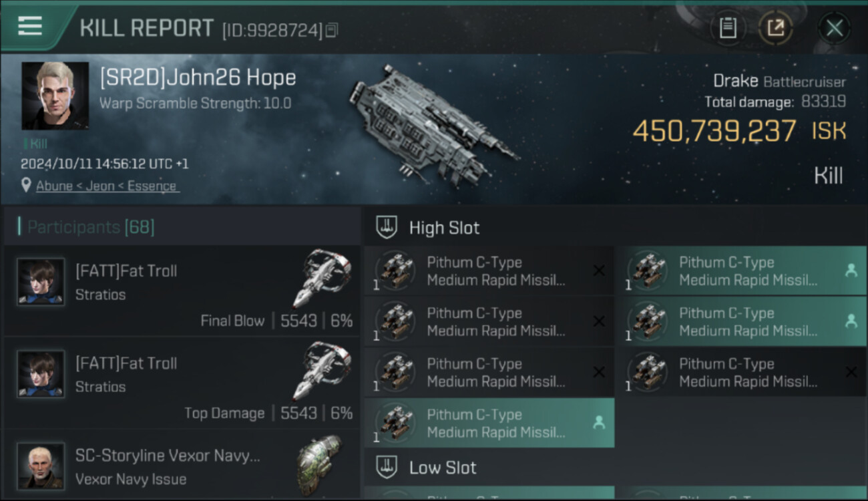Close the kill report window
The image size is (868, 501).
tap(834, 27)
